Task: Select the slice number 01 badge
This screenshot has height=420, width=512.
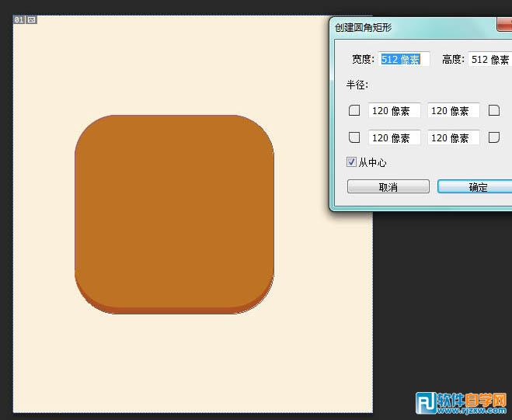Action: tap(19, 19)
